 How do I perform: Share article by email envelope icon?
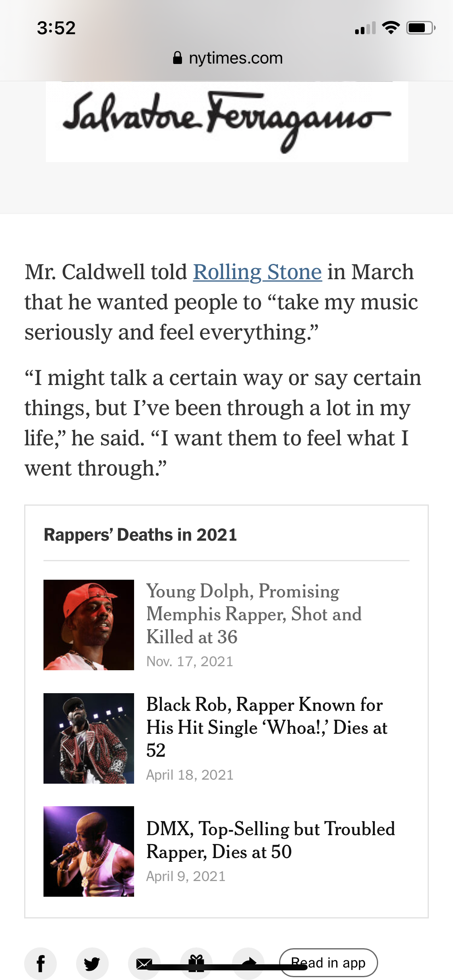tap(144, 964)
